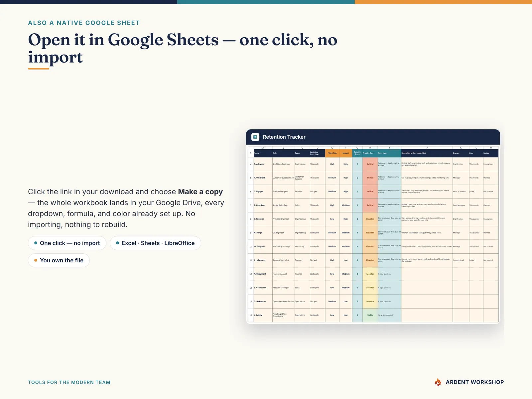Select the row 15 number header
The image size is (532, 399).
251,315
